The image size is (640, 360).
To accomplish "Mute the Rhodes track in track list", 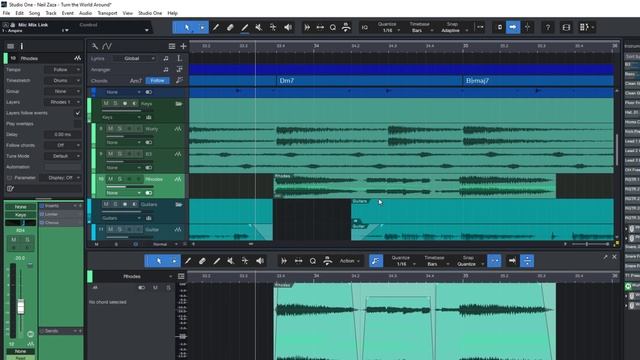I will tap(111, 179).
